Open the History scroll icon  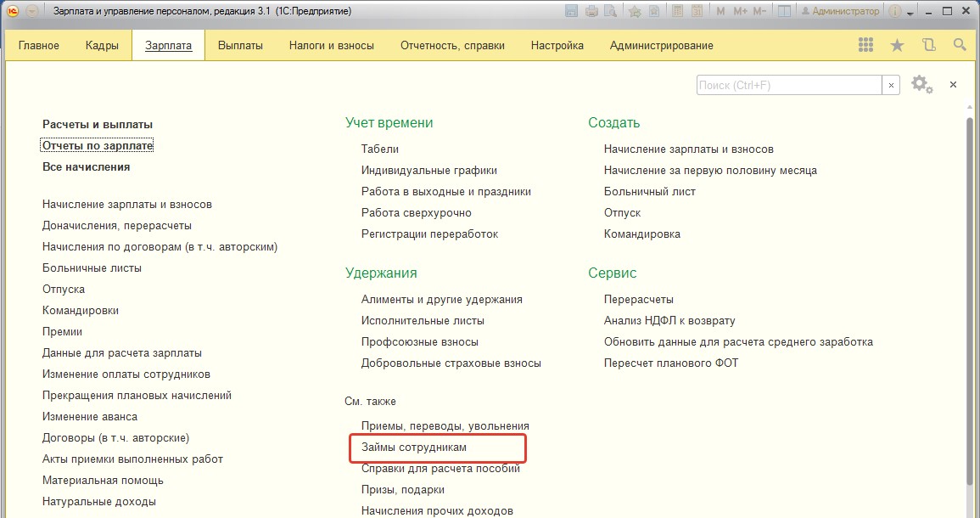(929, 44)
